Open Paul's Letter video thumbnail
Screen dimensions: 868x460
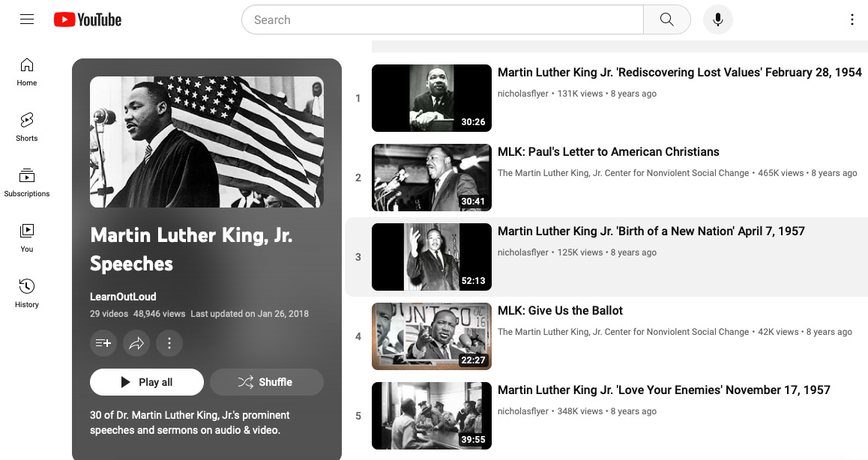(x=432, y=178)
